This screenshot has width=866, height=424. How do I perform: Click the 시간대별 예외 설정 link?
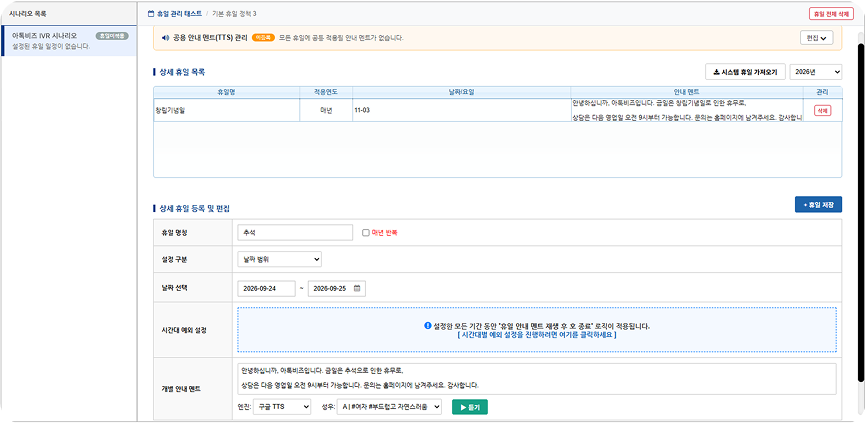(x=537, y=335)
